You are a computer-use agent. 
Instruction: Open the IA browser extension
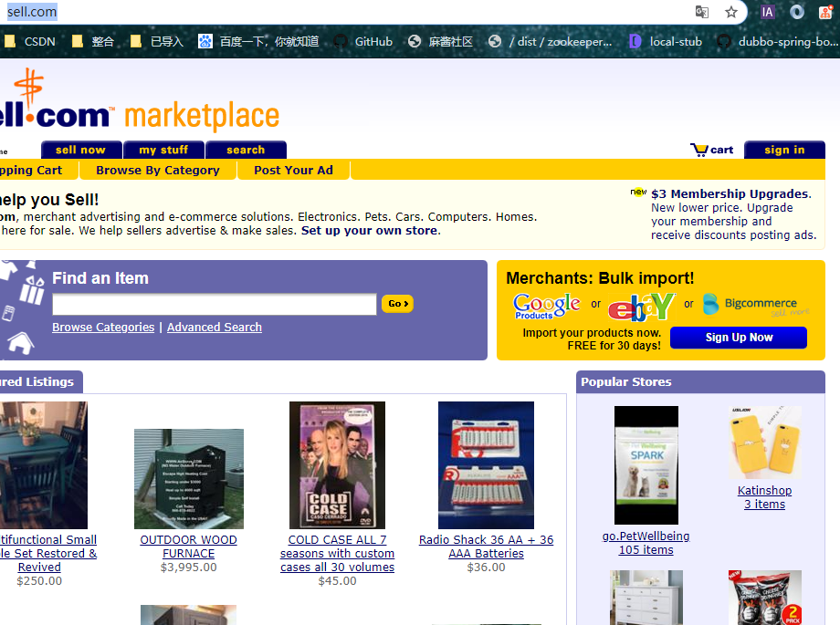pos(767,12)
